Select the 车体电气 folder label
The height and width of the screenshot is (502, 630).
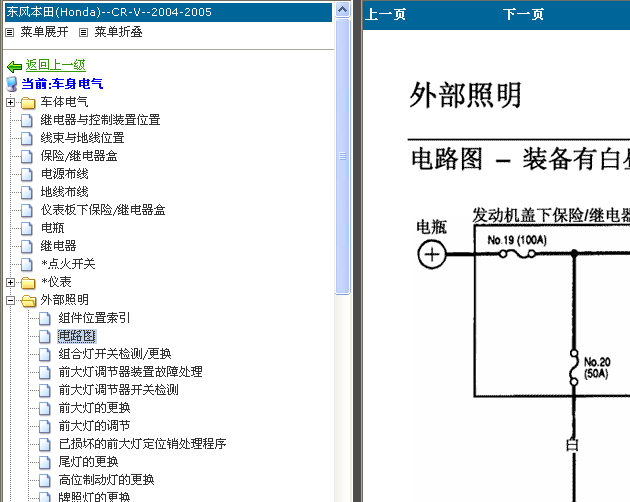point(64,102)
